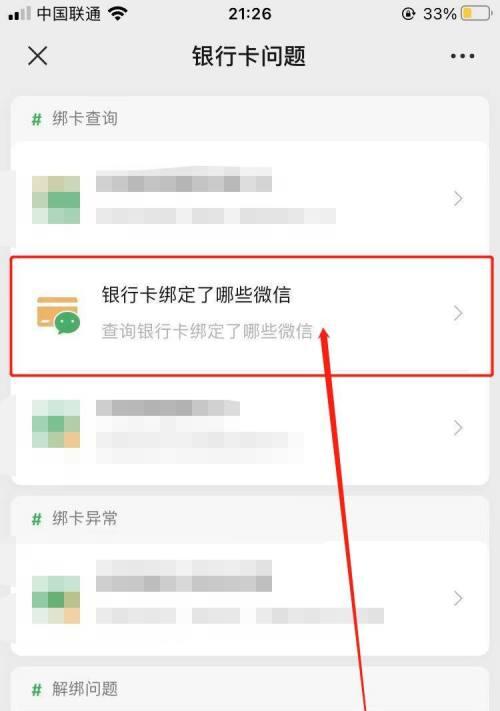Viewport: 500px width, 711px height.
Task: Tap the cellular signal bars icon
Action: point(19,14)
